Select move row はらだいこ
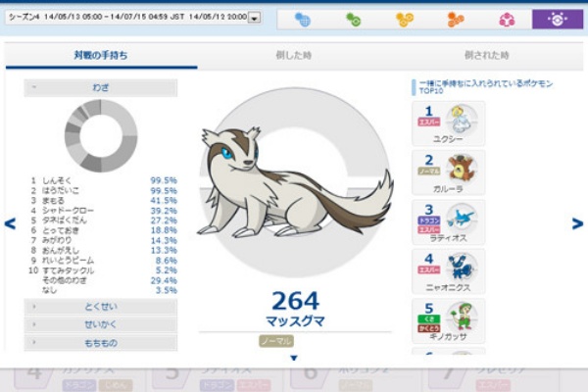 click(x=103, y=190)
